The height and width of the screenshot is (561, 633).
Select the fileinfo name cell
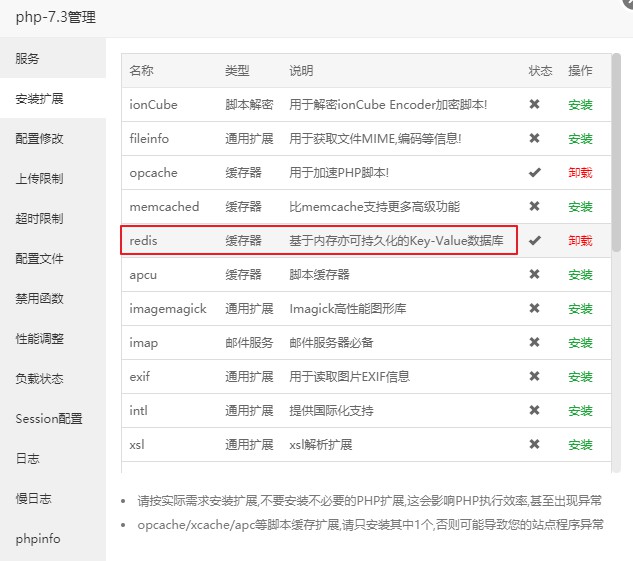149,139
